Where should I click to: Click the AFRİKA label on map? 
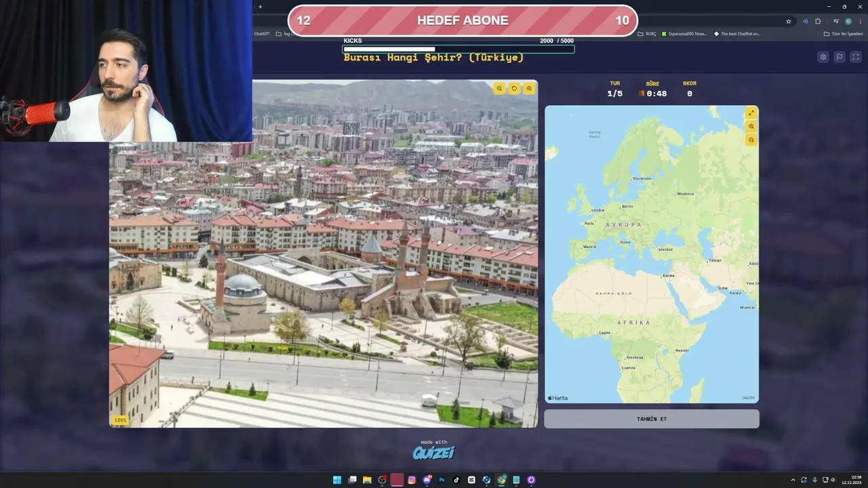coord(634,323)
